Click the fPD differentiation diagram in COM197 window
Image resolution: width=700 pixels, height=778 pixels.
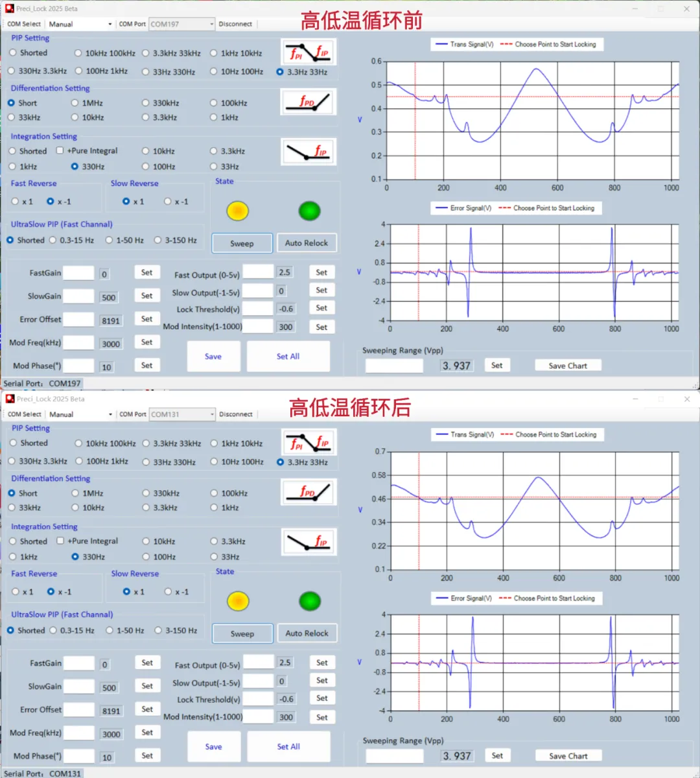pyautogui.click(x=309, y=102)
